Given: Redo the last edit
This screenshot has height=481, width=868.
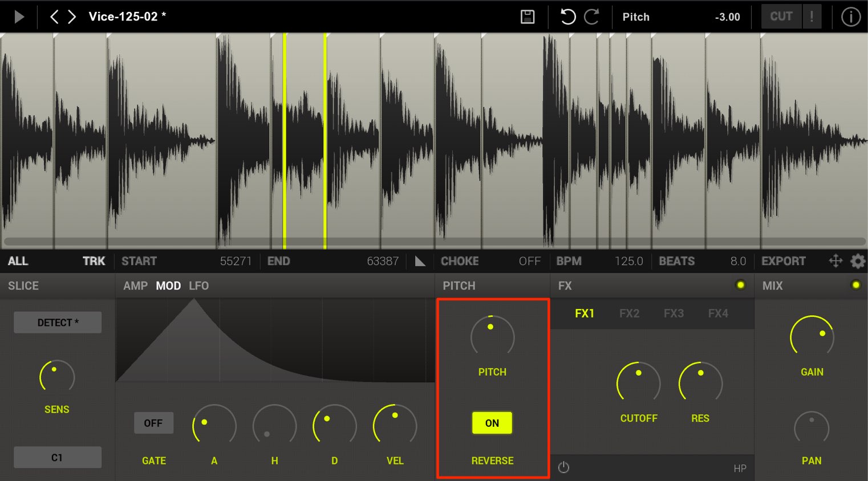Looking at the screenshot, I should coord(592,17).
